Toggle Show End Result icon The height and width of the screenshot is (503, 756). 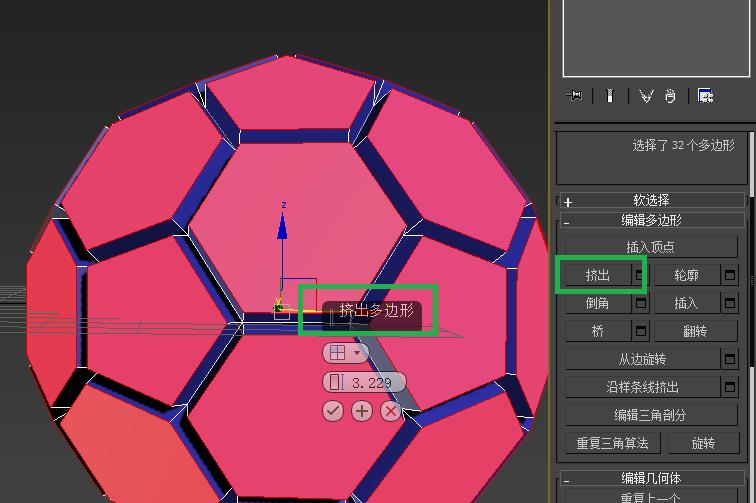tap(609, 95)
